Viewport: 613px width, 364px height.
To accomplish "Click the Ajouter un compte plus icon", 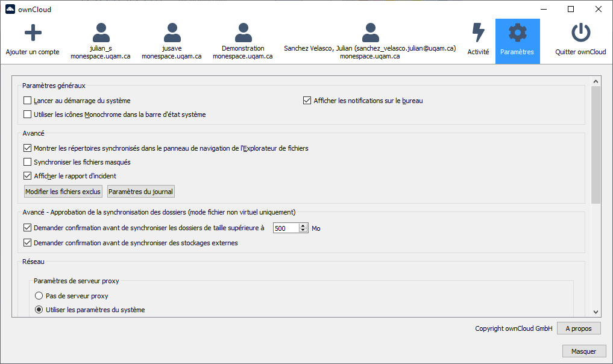I will click(33, 33).
